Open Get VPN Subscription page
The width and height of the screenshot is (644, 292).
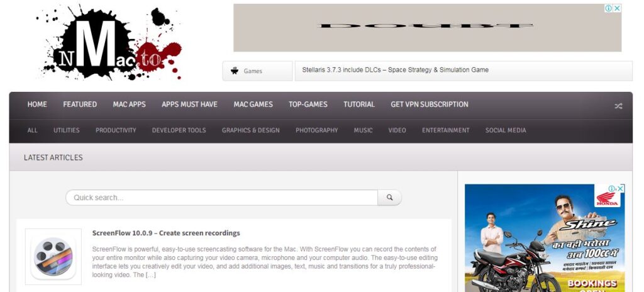tap(429, 104)
